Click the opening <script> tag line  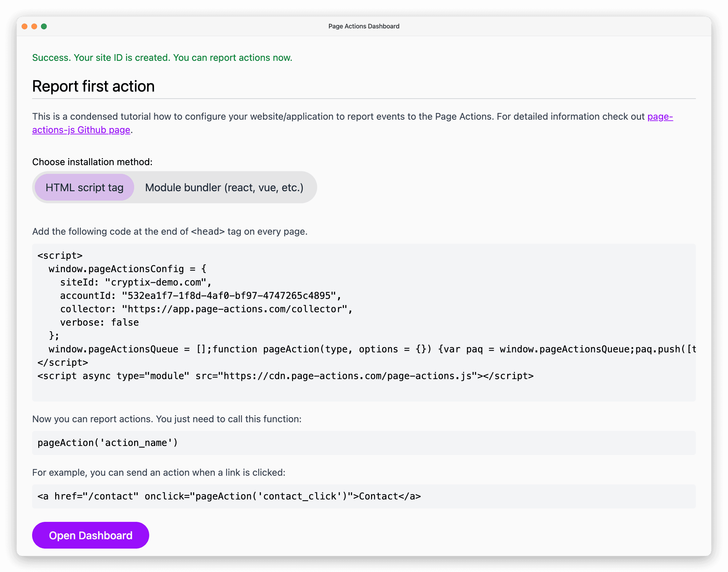coord(60,255)
